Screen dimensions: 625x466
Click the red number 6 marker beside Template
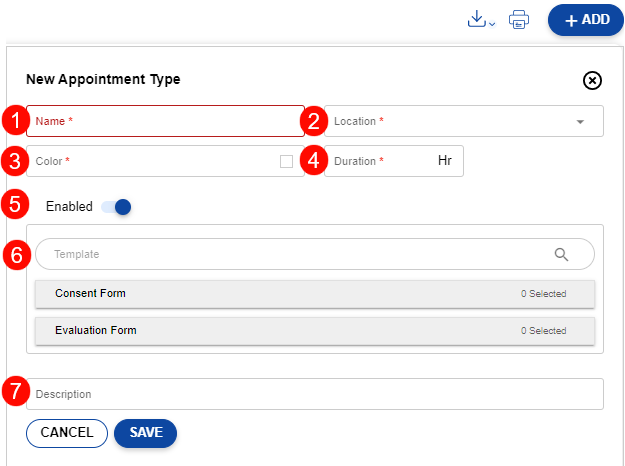click(15, 254)
